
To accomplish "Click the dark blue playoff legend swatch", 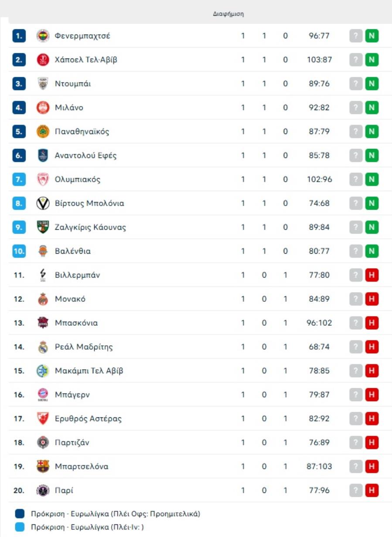I will (20, 514).
